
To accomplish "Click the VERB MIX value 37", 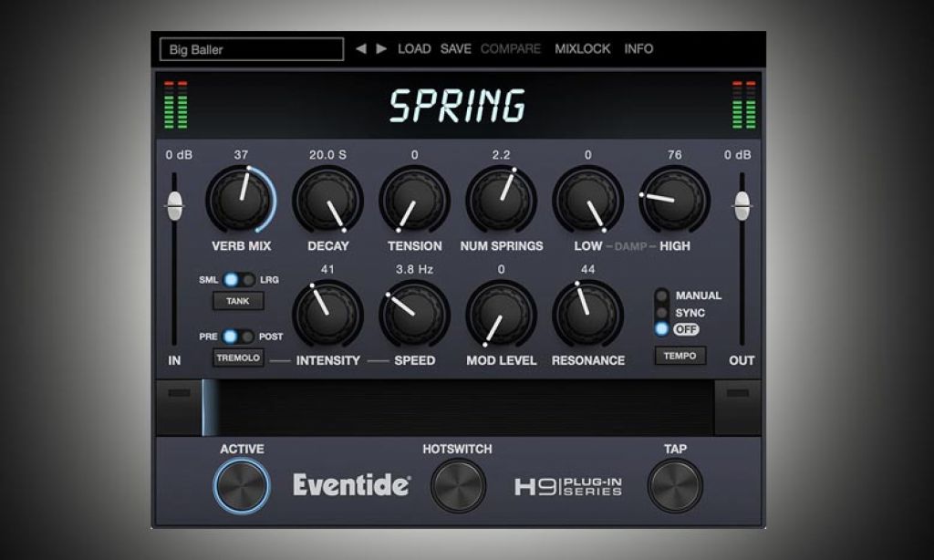I will point(241,155).
